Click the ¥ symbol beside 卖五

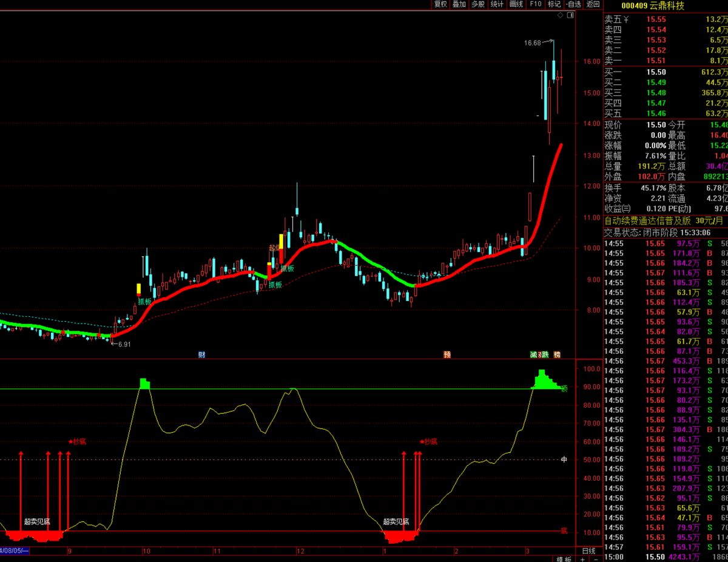point(627,19)
